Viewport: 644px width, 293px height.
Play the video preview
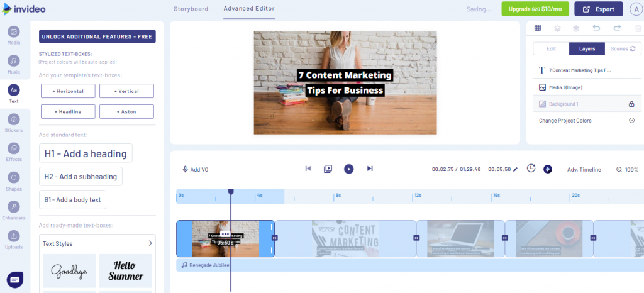click(348, 169)
